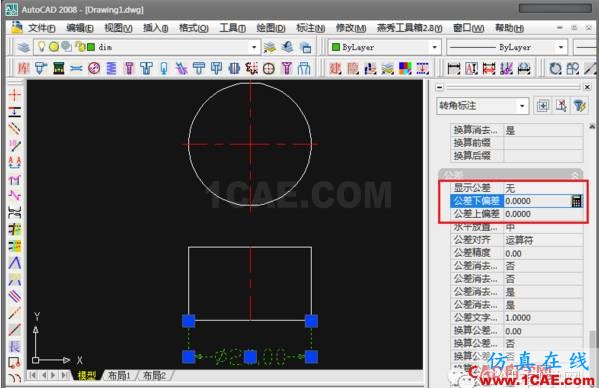Click the dimension text middle blue grip
599x388 pixels.
click(x=250, y=357)
